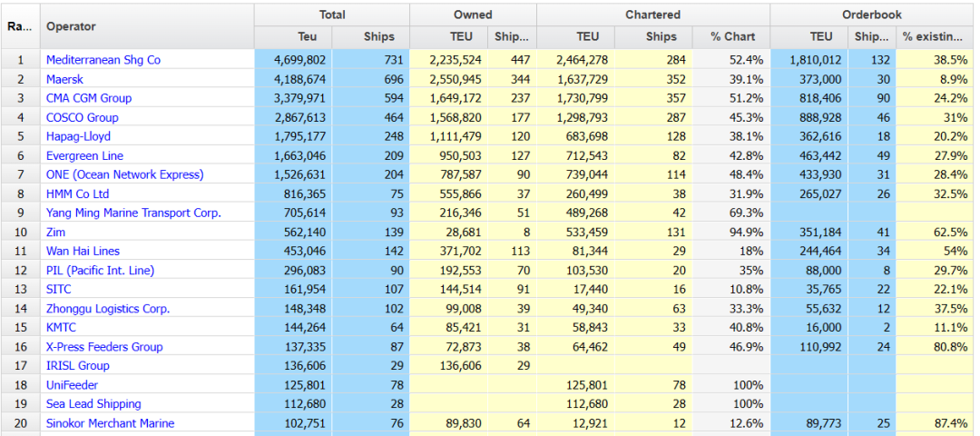
Task: Sort by Chartered Ships column header
Action: point(653,37)
